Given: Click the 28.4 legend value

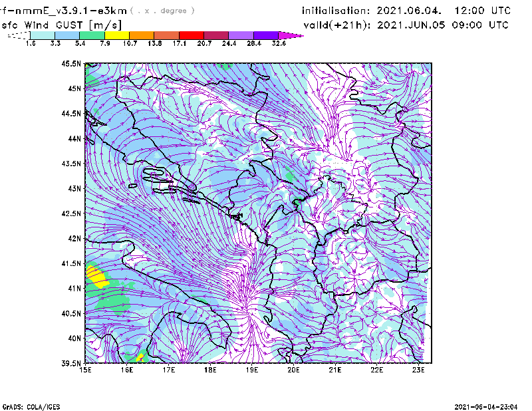Looking at the screenshot, I should 254,43.
